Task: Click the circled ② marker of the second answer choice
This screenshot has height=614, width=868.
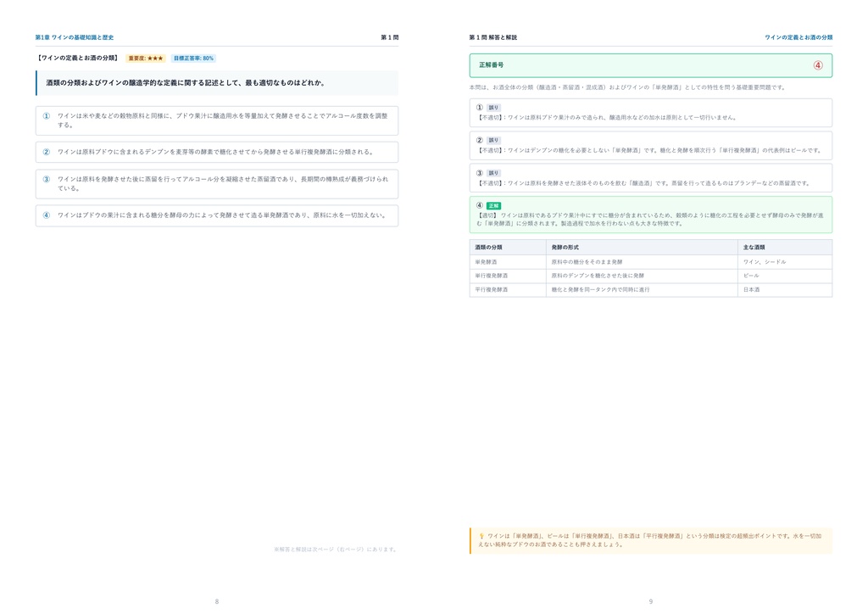Action: click(x=47, y=152)
